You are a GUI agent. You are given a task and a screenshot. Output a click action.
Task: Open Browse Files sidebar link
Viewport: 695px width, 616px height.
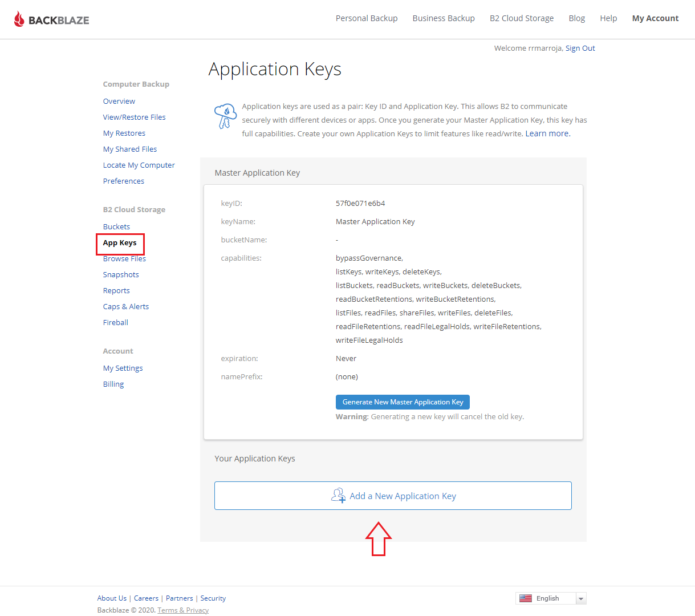(x=124, y=258)
